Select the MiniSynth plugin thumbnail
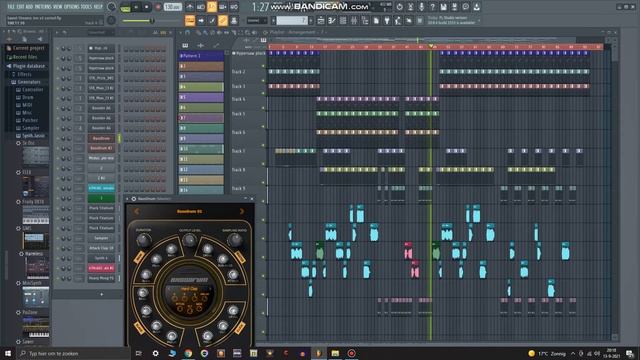 [36, 297]
